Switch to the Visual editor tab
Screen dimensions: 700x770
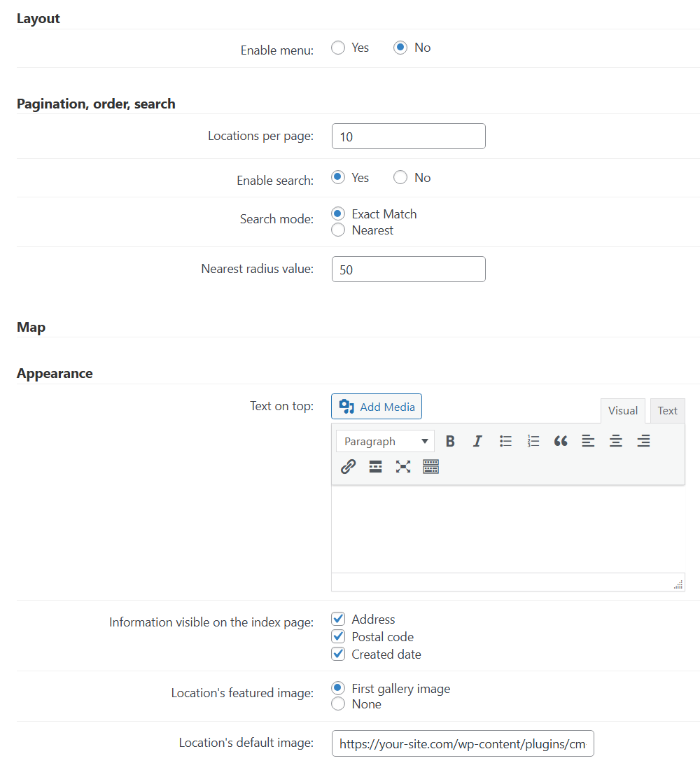point(623,410)
